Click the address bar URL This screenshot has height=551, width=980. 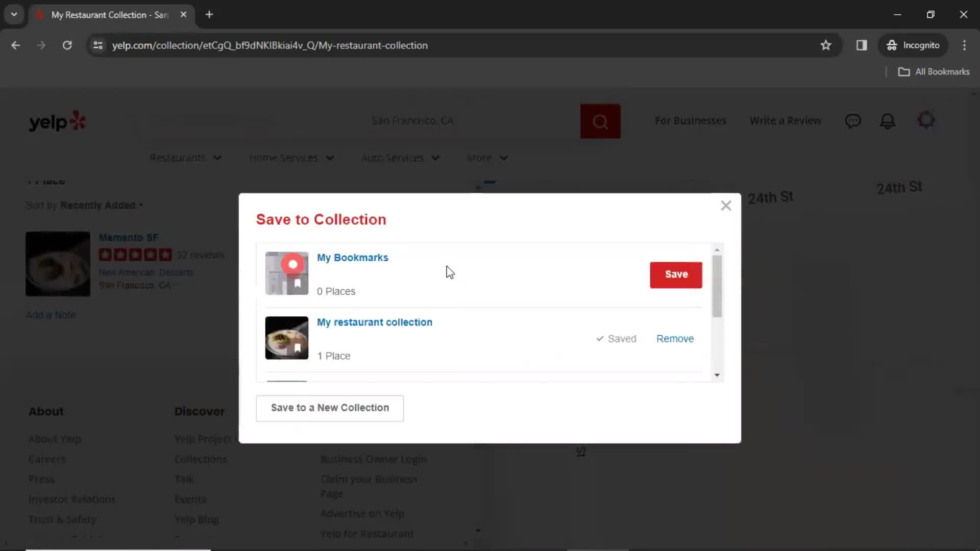point(270,45)
